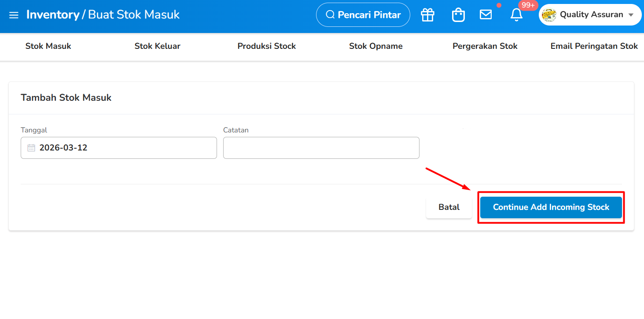
Task: Open the mail envelope icon
Action: [486, 15]
